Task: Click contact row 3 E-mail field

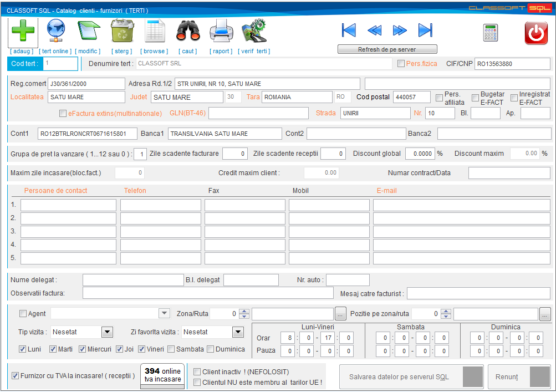Action: point(462,232)
